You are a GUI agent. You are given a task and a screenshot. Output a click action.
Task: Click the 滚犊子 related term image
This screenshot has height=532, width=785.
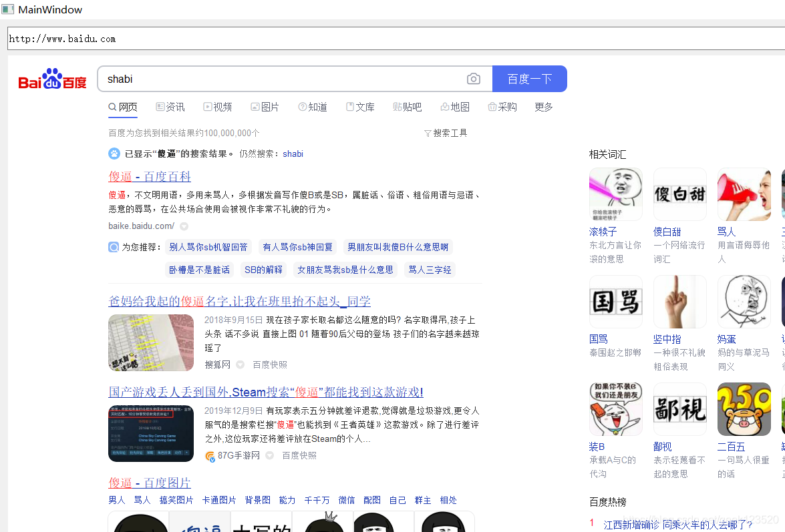pyautogui.click(x=616, y=194)
